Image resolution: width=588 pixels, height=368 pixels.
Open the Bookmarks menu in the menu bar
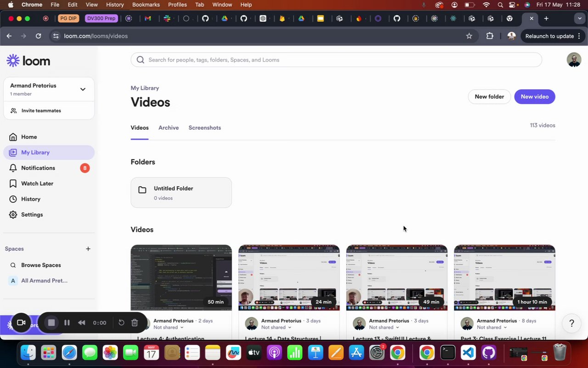click(x=146, y=5)
